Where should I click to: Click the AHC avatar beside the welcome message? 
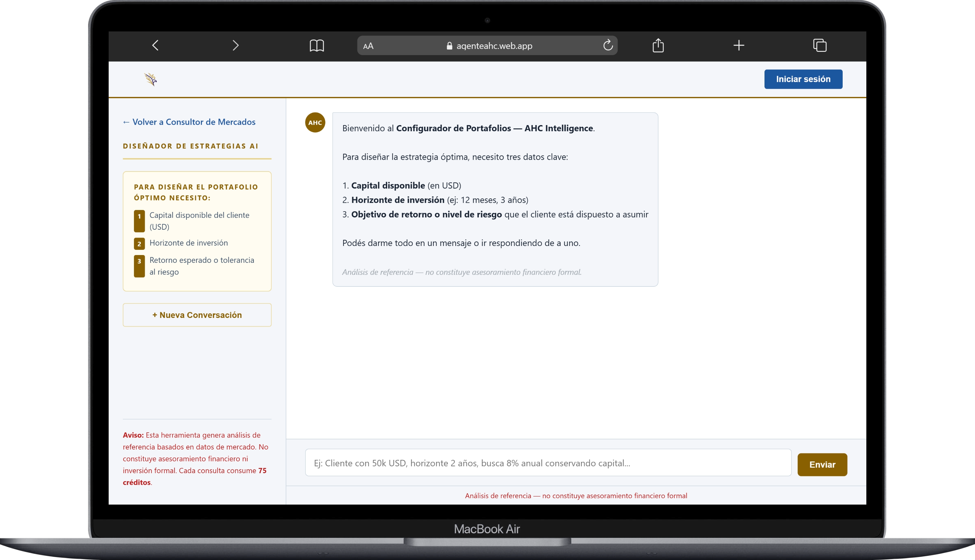315,122
